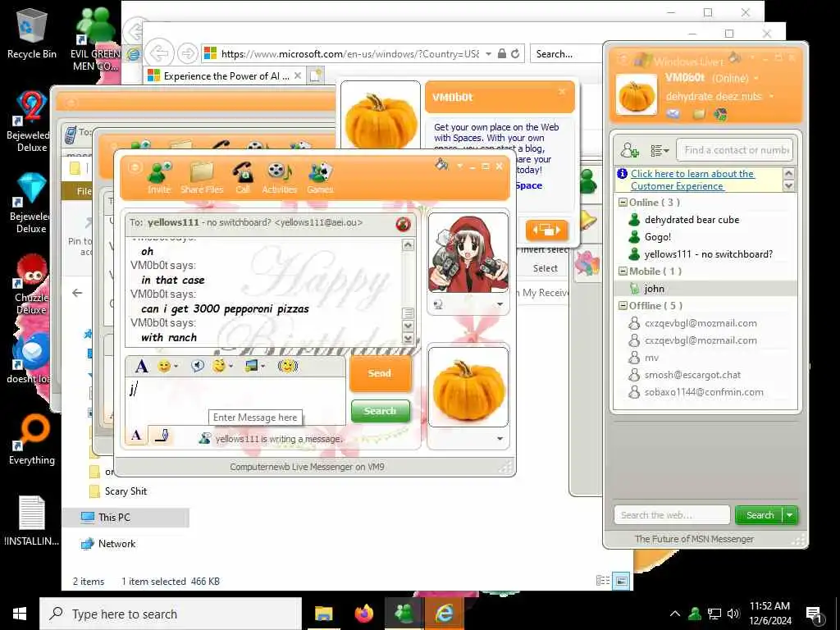Viewport: 840px width, 630px height.
Task: Open the IE address bar dropdown arrow
Action: pos(488,53)
